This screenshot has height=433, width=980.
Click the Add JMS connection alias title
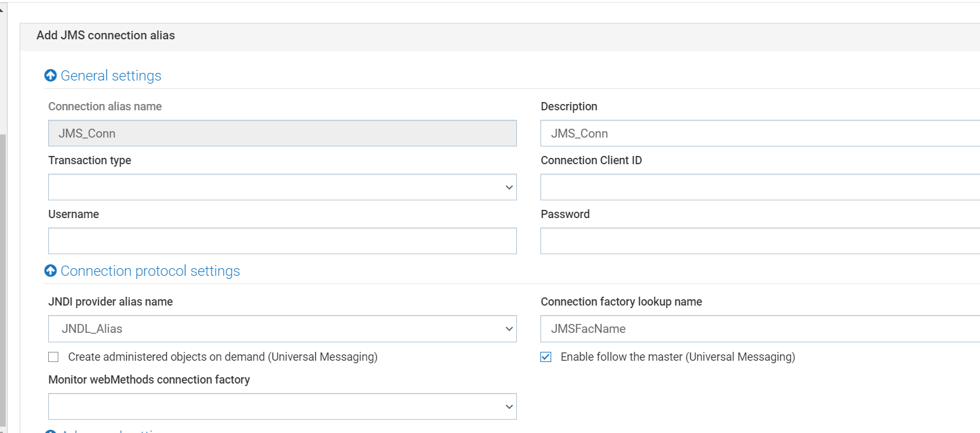[105, 36]
